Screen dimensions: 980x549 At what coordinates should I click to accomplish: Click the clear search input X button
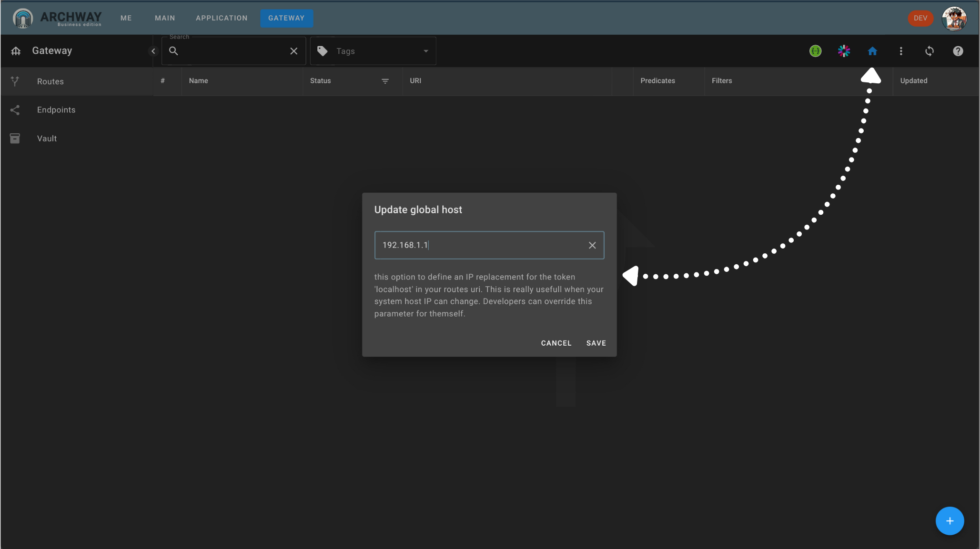coord(293,50)
